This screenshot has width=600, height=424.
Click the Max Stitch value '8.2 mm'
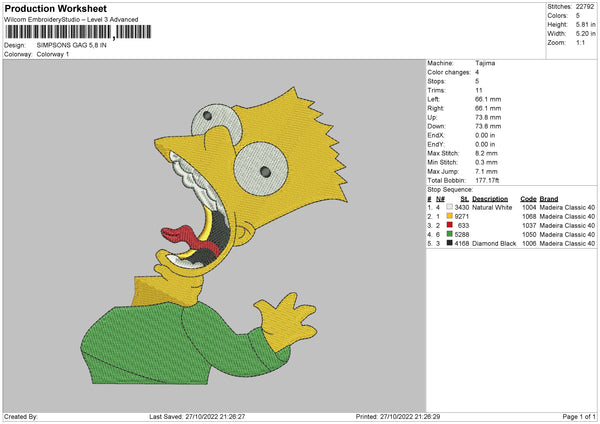486,153
